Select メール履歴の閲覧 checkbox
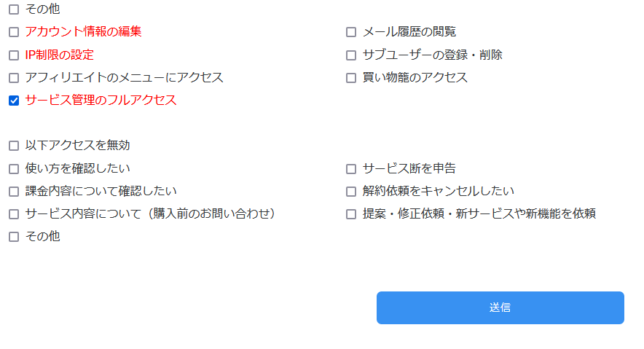 coord(351,32)
